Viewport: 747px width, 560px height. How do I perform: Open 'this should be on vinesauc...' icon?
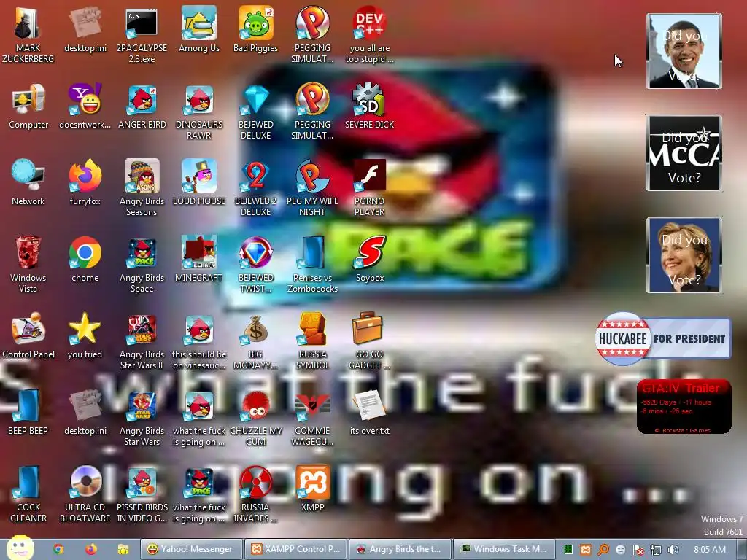198,341
